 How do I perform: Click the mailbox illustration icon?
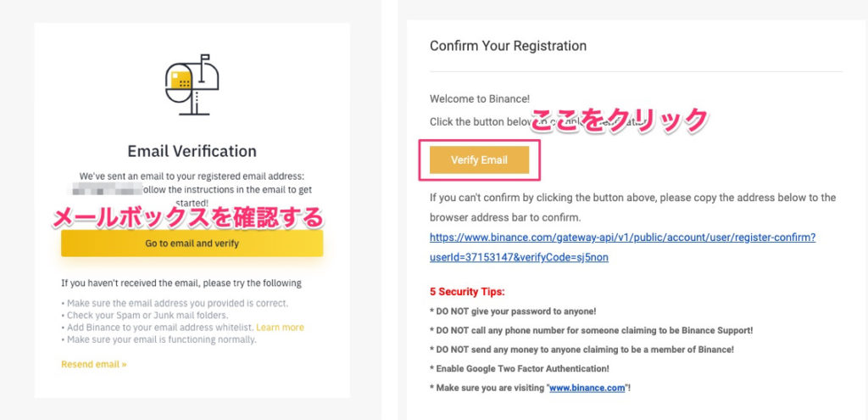[192, 82]
